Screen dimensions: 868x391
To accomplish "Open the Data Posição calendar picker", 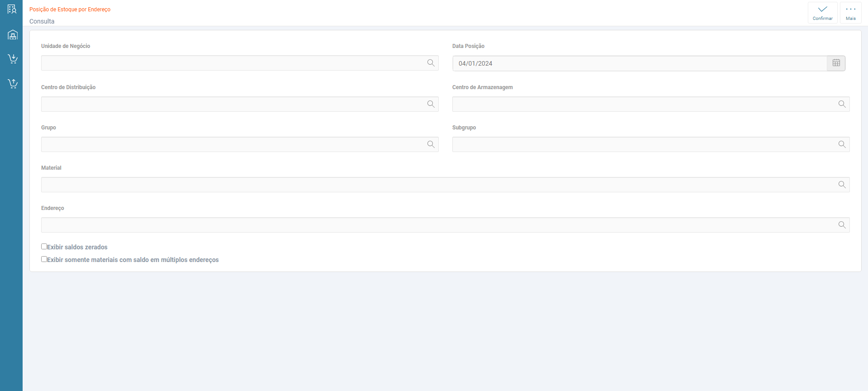I will coord(836,63).
